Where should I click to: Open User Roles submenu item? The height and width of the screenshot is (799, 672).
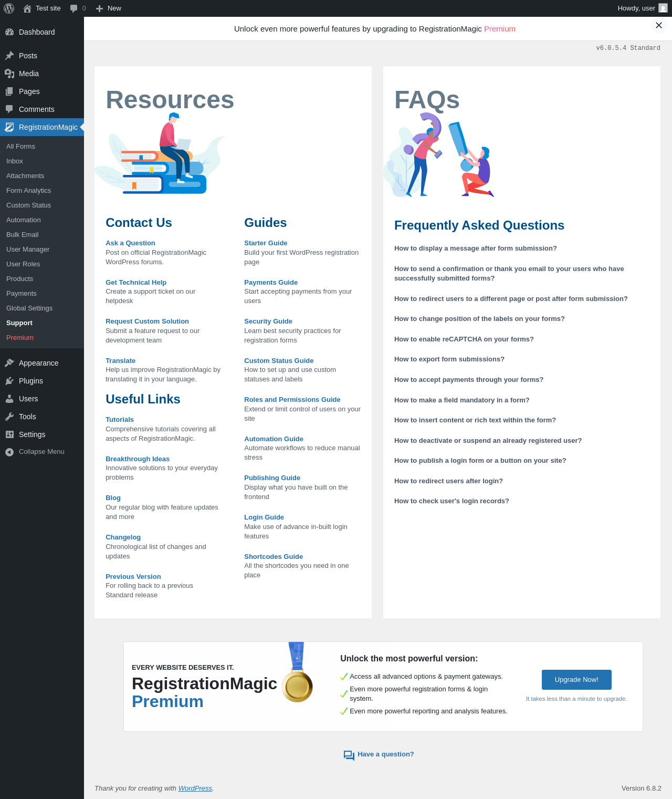[x=23, y=264]
